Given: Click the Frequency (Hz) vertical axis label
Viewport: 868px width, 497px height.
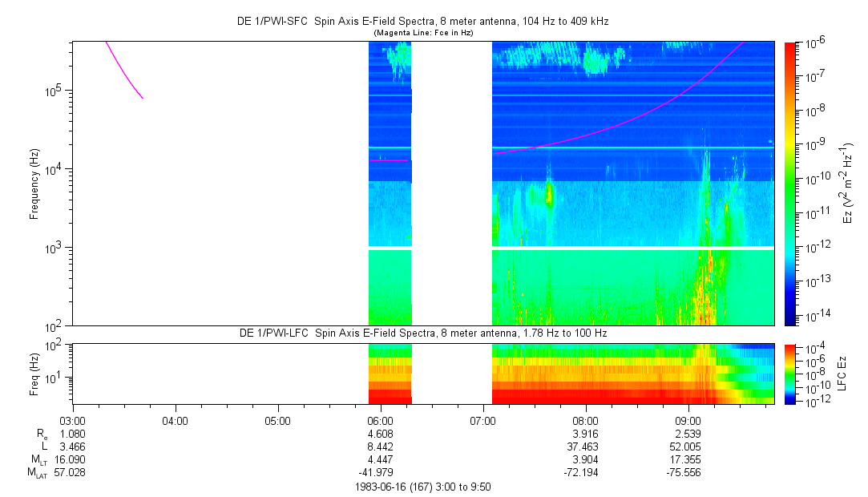Looking at the screenshot, I should pyautogui.click(x=34, y=184).
